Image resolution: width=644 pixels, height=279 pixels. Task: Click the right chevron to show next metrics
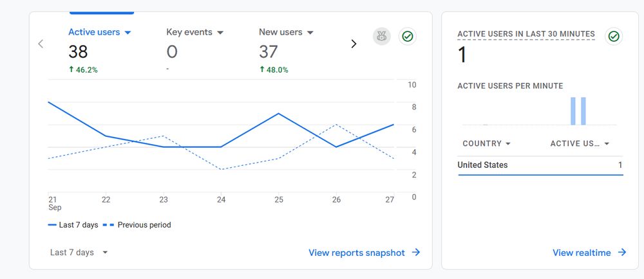pyautogui.click(x=354, y=44)
